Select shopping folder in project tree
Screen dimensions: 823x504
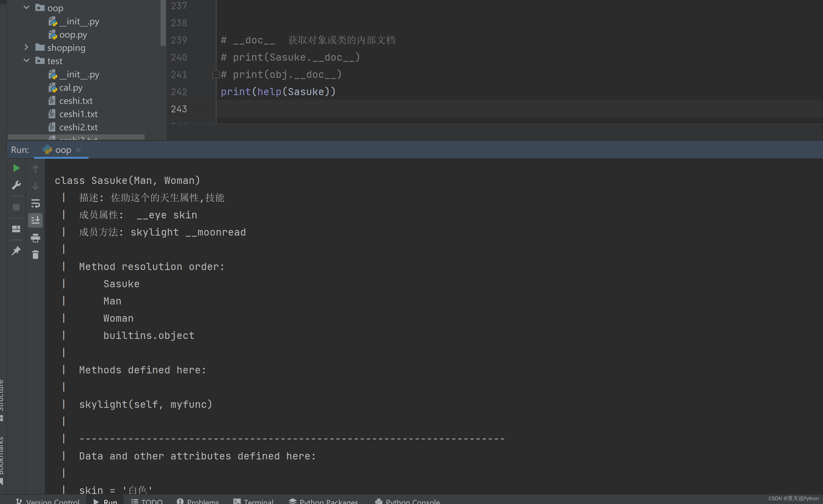(x=66, y=48)
